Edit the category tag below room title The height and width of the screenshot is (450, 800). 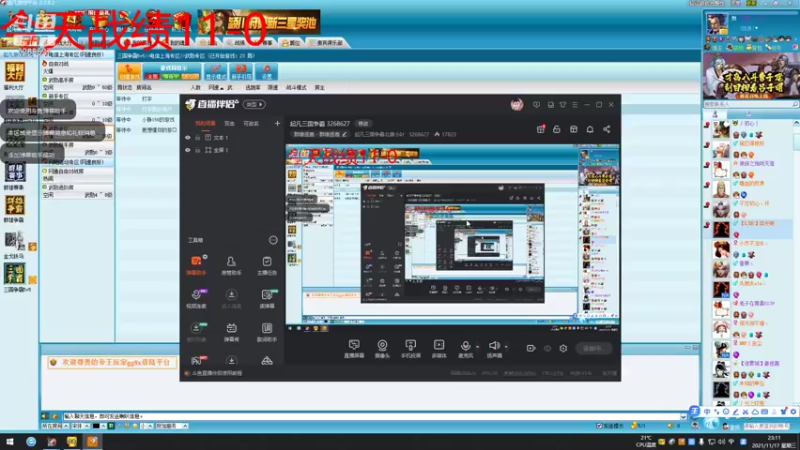(x=319, y=135)
